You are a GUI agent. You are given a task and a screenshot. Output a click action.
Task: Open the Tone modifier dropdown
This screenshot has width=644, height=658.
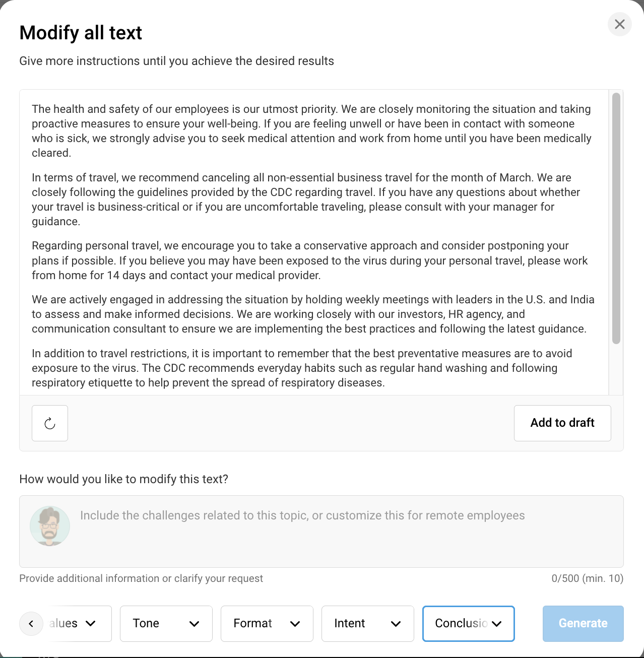[x=166, y=624]
